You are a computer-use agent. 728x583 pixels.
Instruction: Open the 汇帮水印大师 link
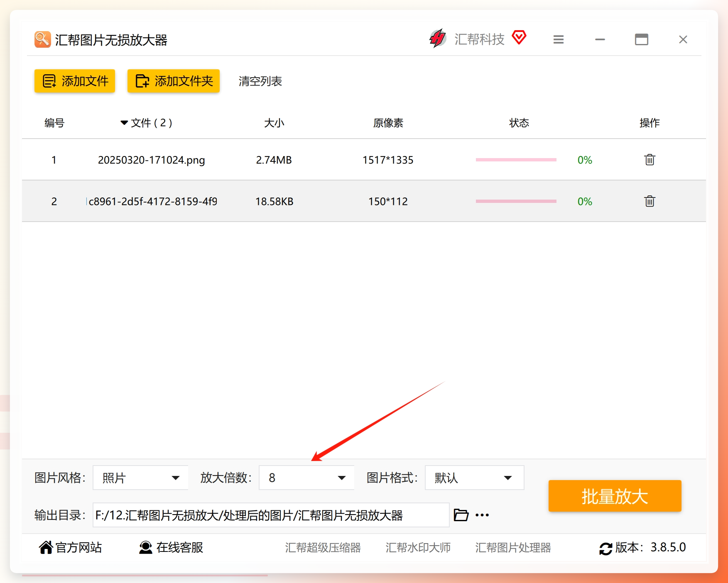418,547
